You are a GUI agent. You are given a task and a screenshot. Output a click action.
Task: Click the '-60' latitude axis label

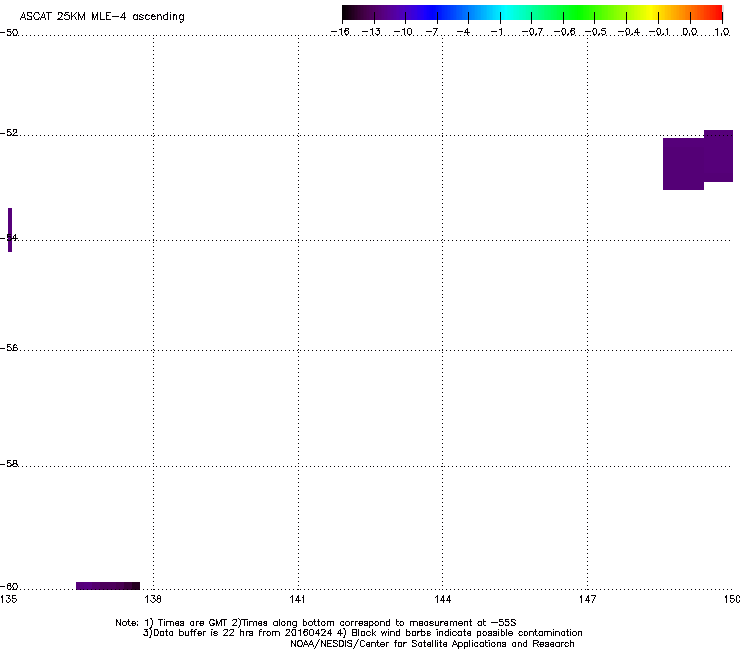point(9,587)
